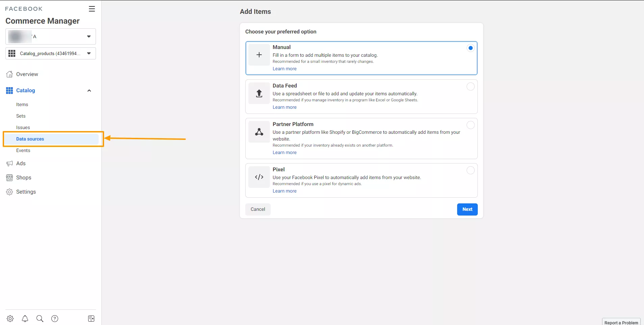
Task: Click the blurred account avatar thumbnail
Action: [20, 36]
